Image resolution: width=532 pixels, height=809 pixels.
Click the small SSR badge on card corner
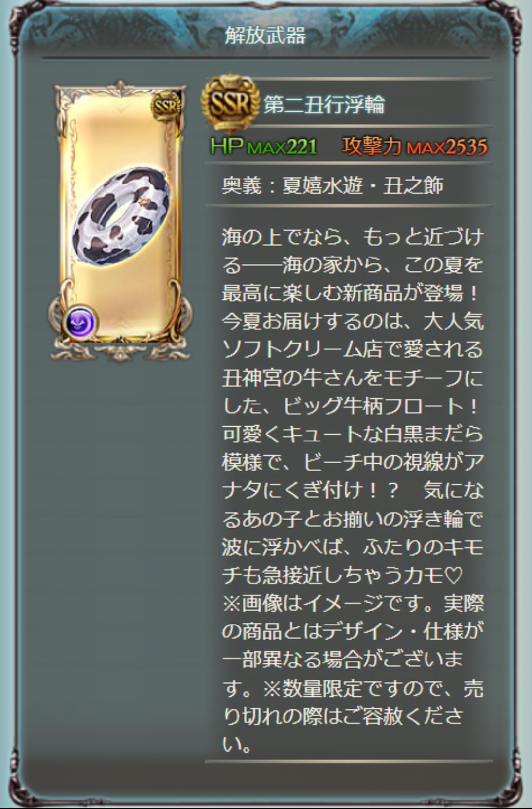(x=166, y=106)
